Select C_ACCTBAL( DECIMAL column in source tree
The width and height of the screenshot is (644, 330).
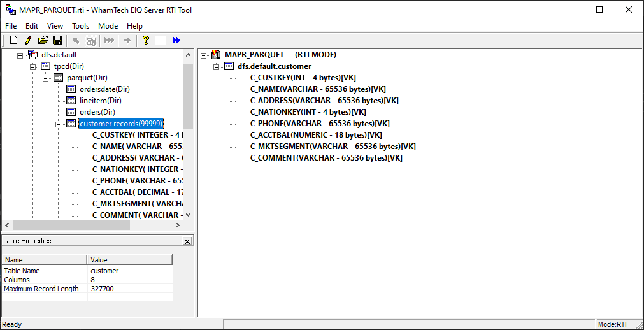138,192
